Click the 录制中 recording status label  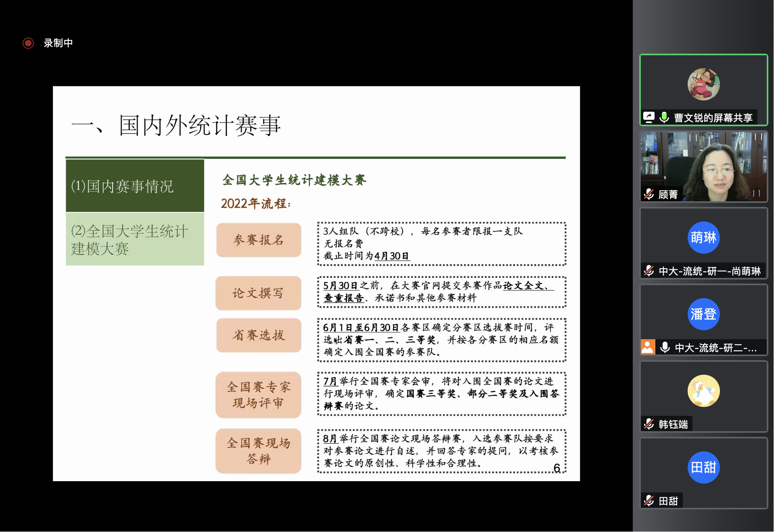[58, 43]
